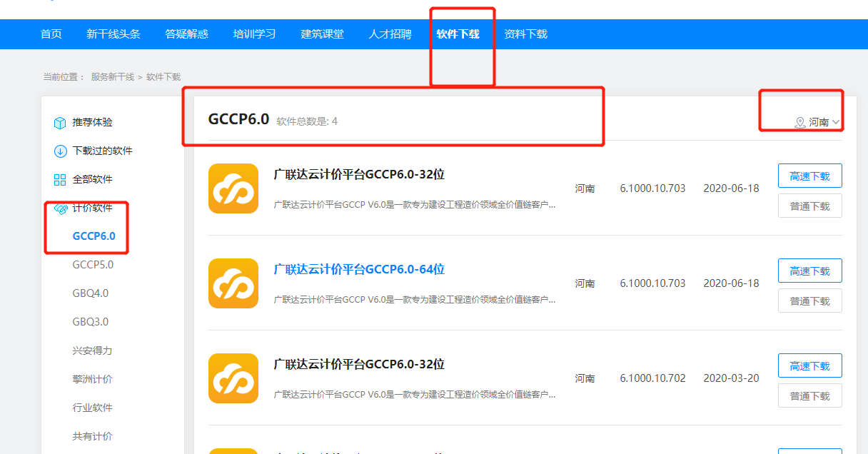Click the GCCP6.0-32位 cloud logo thumbnail
The image size is (868, 454).
point(232,188)
